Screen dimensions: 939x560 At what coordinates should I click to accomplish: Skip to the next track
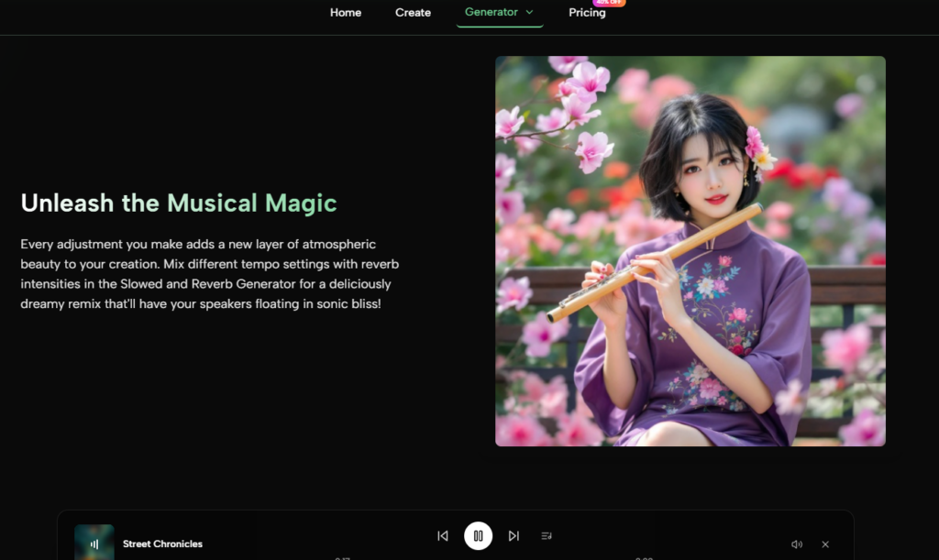click(514, 536)
